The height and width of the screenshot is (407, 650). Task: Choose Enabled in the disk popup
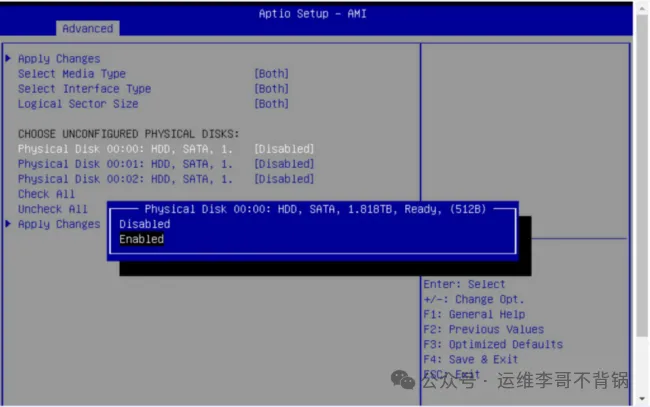(x=141, y=240)
